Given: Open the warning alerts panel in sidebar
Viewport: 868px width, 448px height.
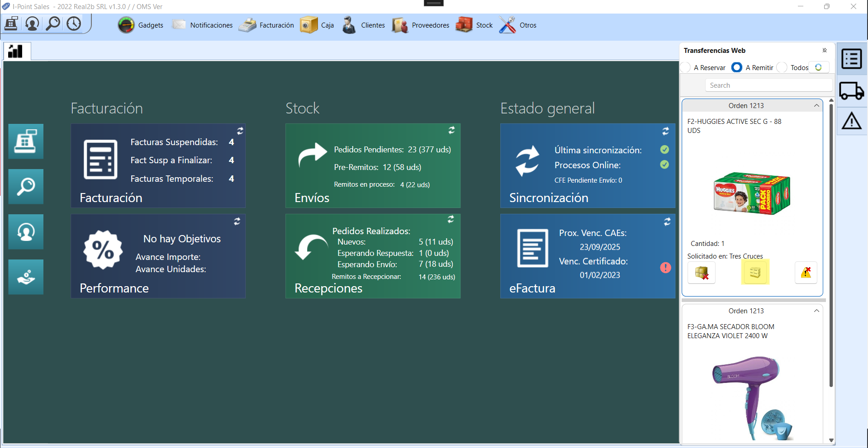Looking at the screenshot, I should point(852,121).
